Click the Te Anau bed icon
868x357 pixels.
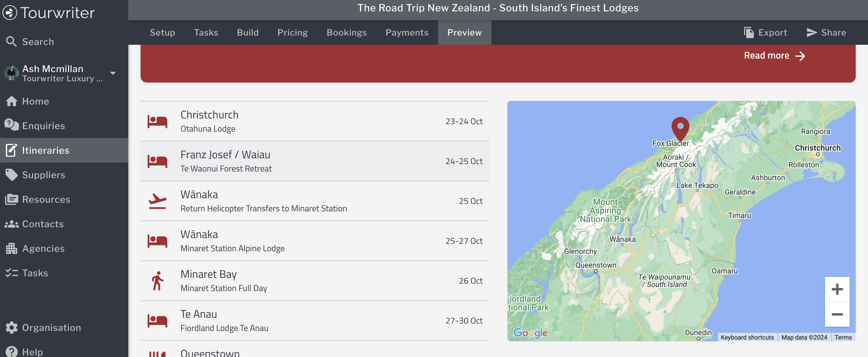pos(157,321)
